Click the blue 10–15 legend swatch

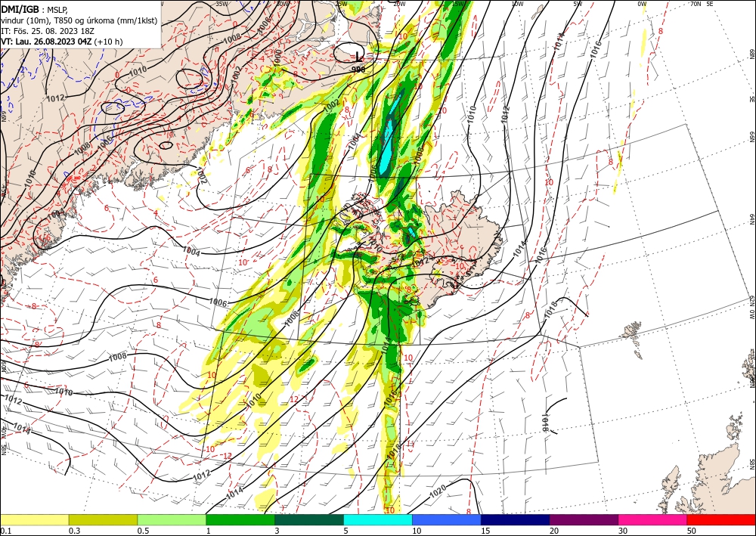[x=447, y=519]
